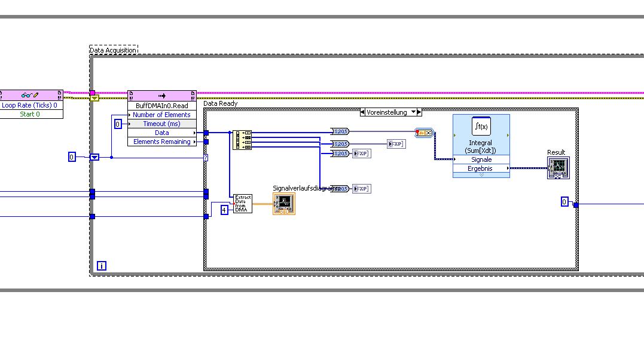
Task: Select the blue shift register wired to constant 0
Action: coord(94,157)
